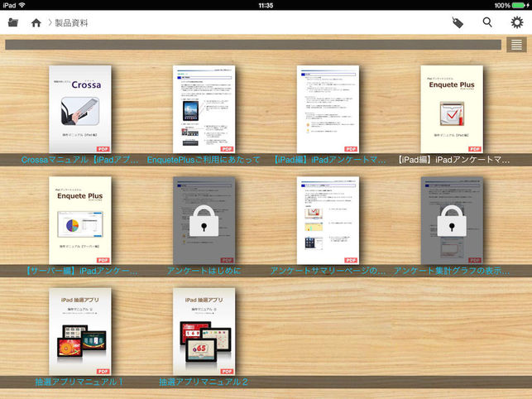Tap locked アンケート集計グラフ document

[452, 220]
